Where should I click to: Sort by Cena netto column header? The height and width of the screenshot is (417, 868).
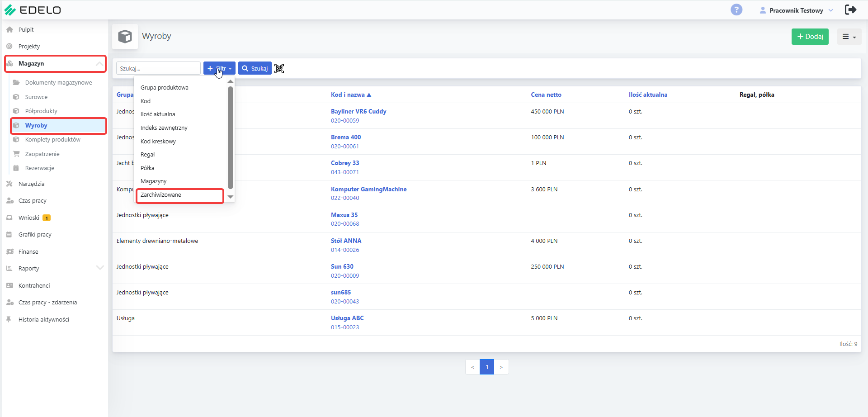[x=546, y=95]
